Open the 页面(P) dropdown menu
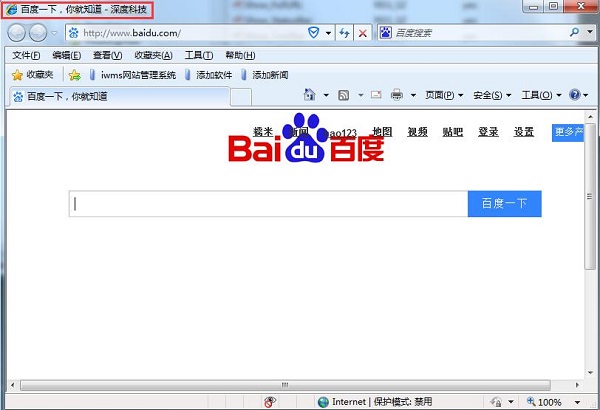This screenshot has width=600, height=410. (x=444, y=95)
